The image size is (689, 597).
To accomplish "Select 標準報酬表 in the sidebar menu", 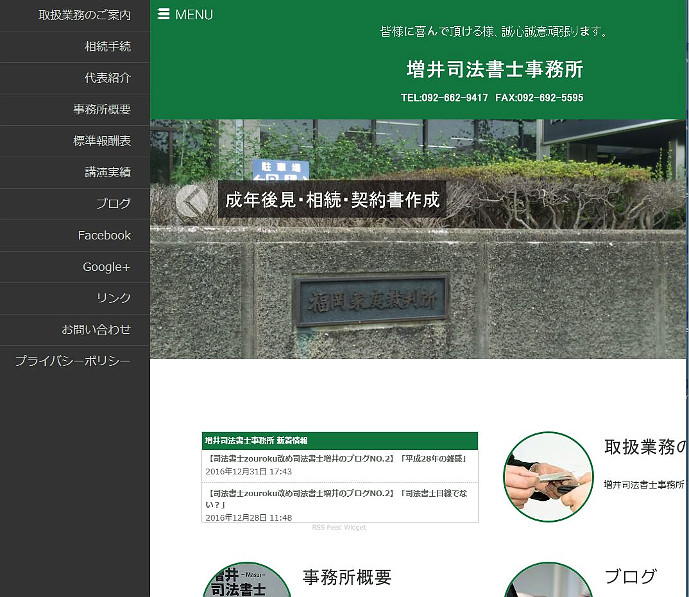I will (101, 141).
